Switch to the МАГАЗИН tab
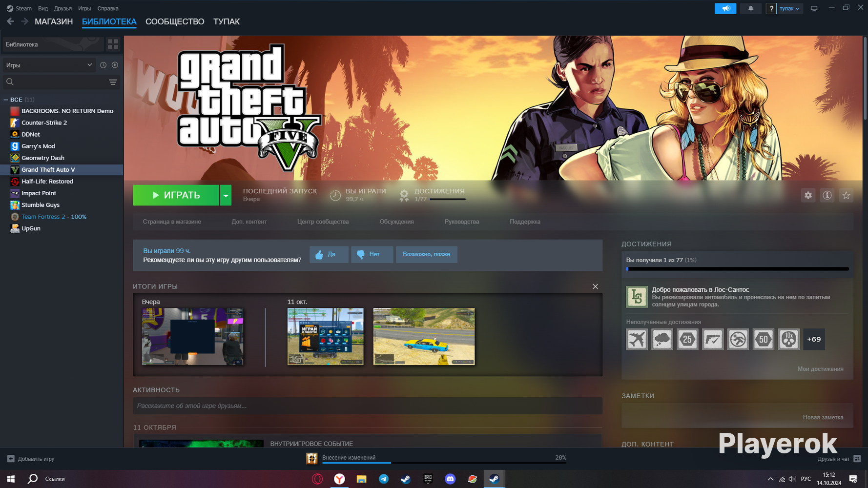This screenshot has height=488, width=868. [54, 21]
